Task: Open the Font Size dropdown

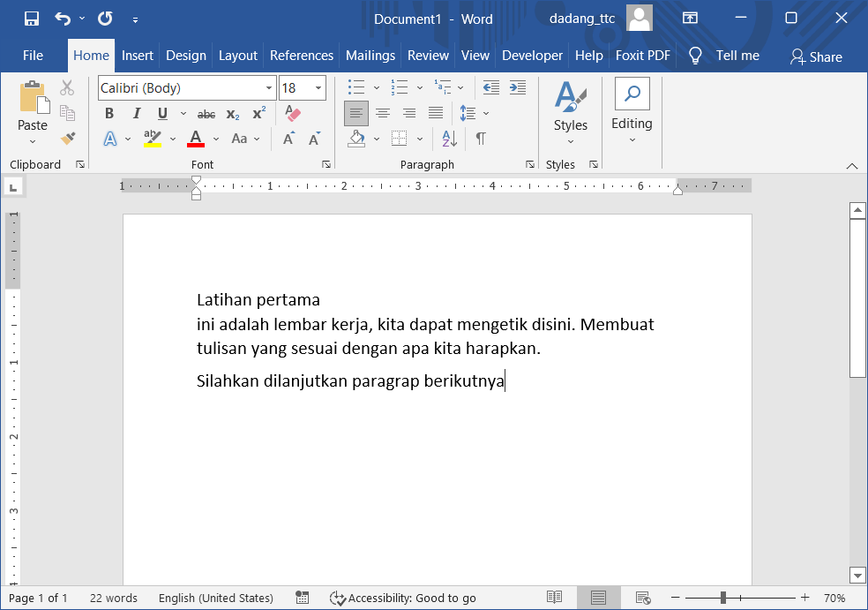Action: (x=318, y=87)
